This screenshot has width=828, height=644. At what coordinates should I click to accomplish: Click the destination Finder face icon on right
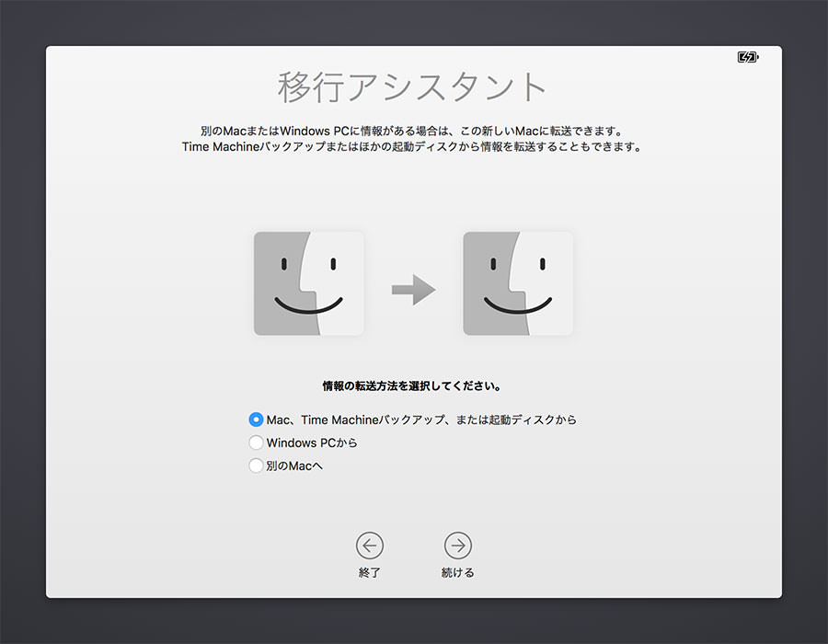518,283
